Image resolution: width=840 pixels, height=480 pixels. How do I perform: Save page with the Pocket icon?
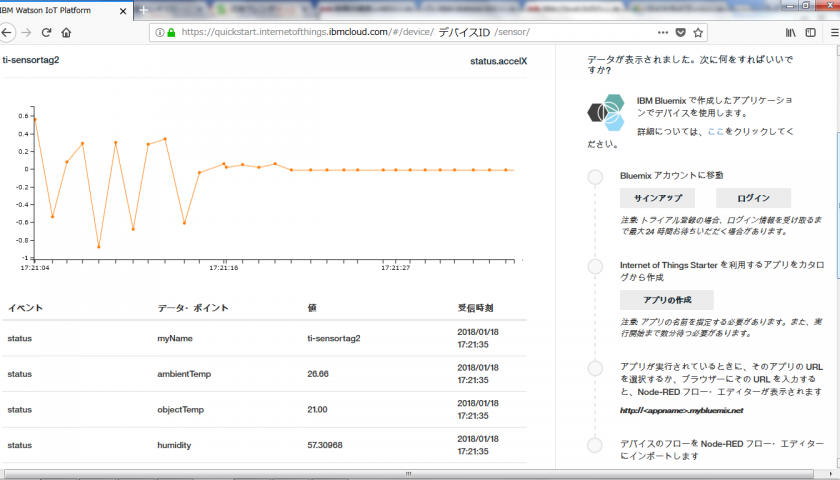pos(682,32)
